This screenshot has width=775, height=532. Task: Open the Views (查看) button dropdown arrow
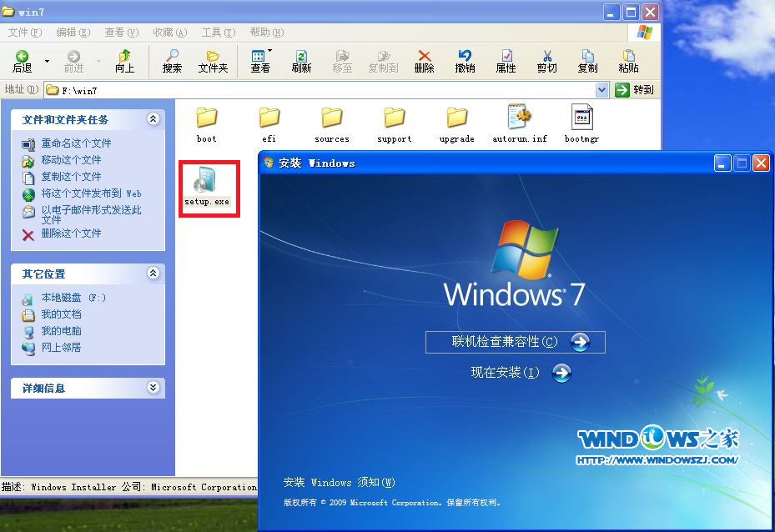click(269, 50)
